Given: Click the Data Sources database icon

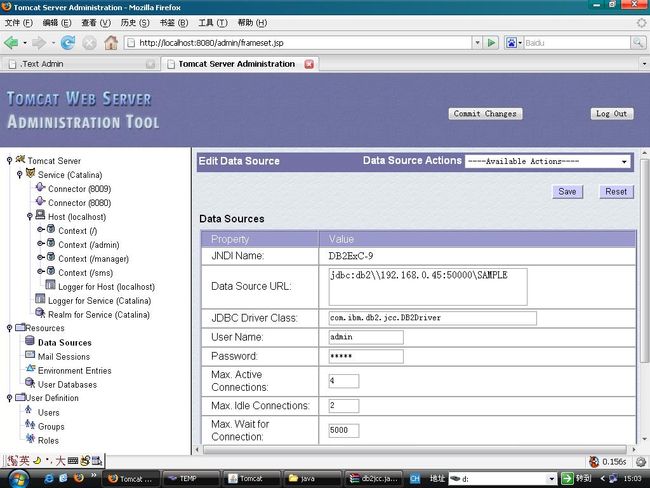Looking at the screenshot, I should point(30,341).
